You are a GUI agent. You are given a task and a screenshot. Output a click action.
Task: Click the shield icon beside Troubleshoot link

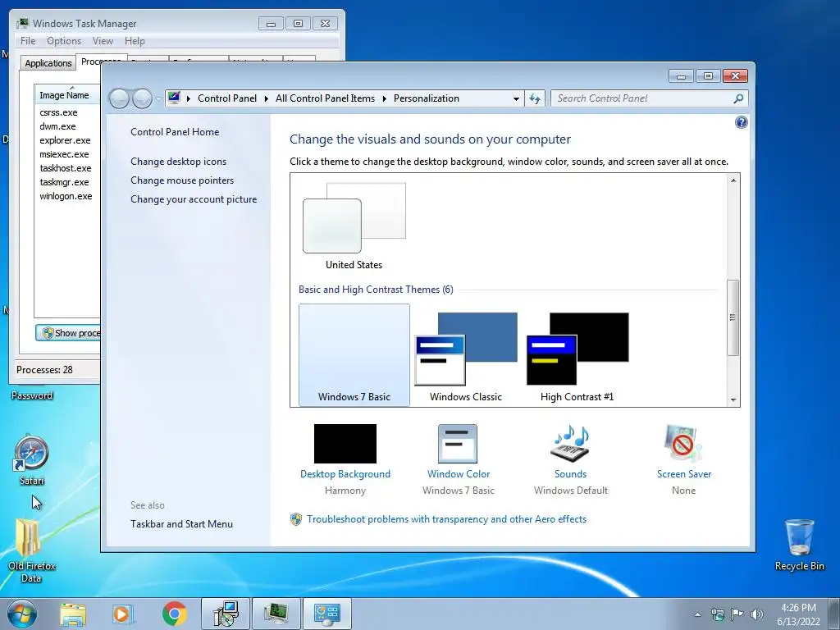295,519
